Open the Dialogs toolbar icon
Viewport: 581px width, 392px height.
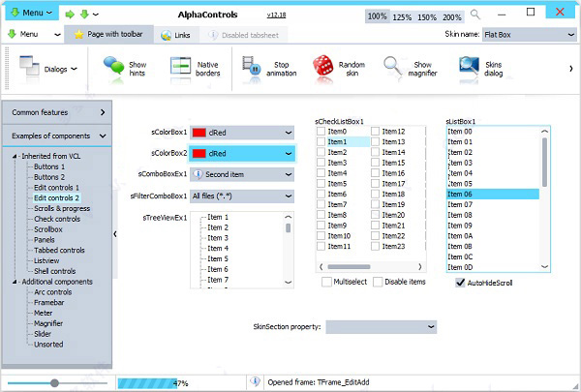[29, 66]
